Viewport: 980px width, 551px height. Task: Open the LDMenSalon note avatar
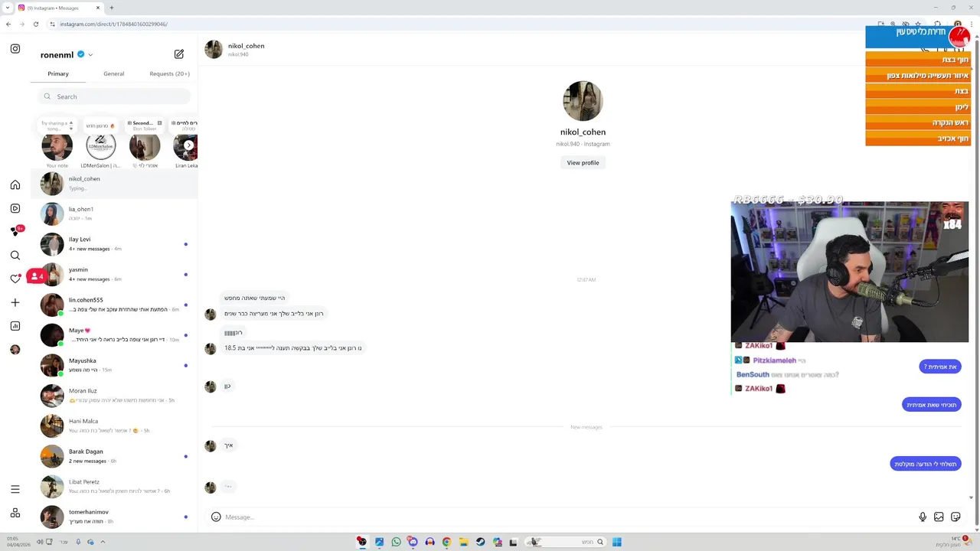[x=101, y=145]
